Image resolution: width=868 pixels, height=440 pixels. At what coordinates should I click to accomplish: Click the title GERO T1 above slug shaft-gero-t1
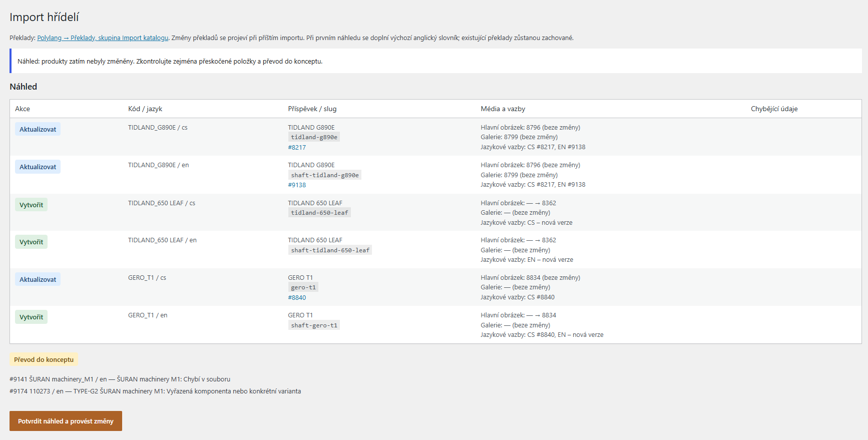click(300, 315)
